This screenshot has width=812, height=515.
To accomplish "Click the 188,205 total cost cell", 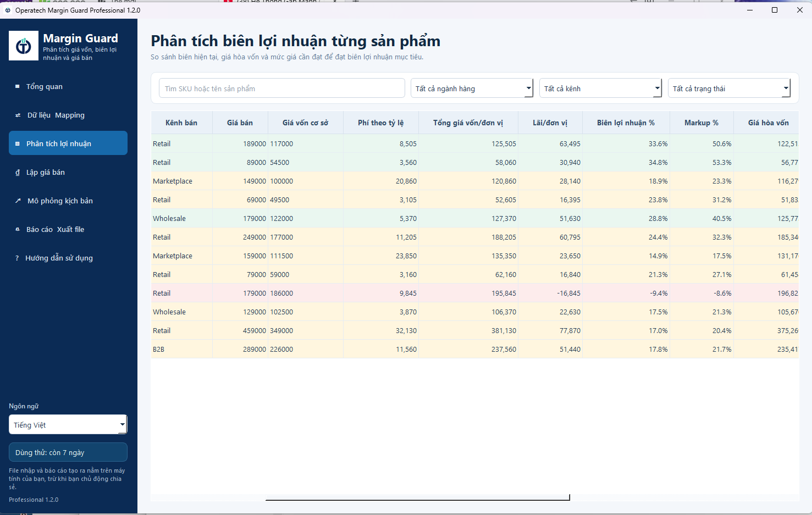I will point(468,237).
